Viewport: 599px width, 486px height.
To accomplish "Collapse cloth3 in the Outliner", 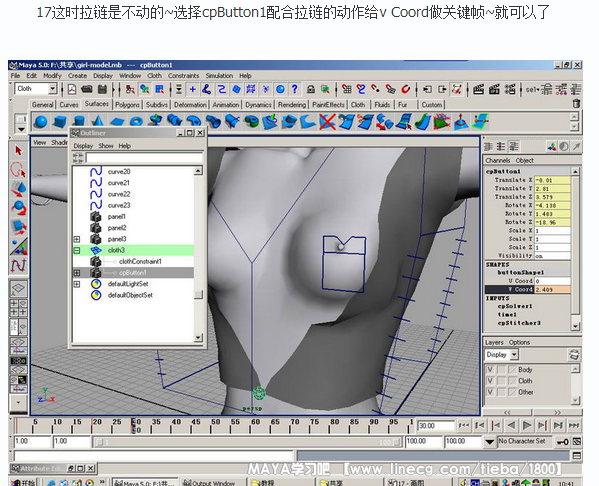I will point(77,251).
